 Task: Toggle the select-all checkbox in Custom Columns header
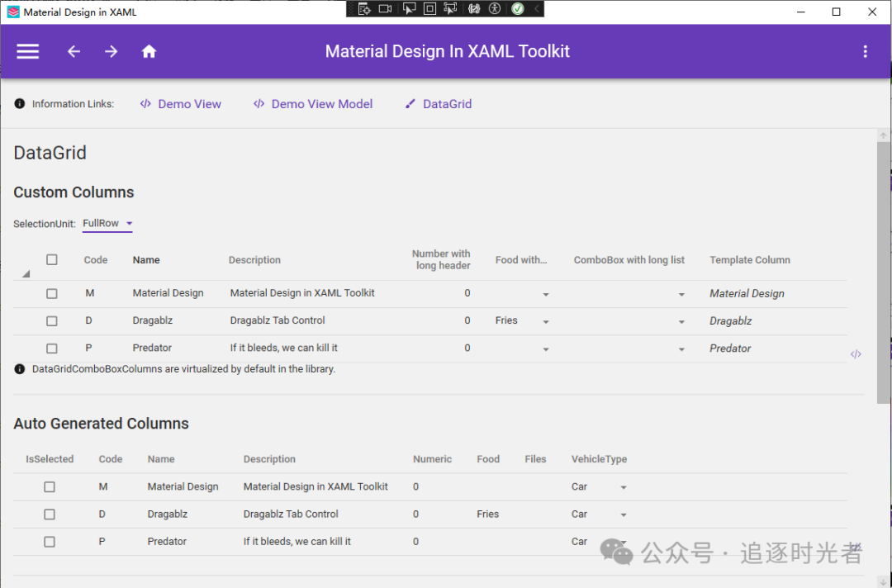pos(52,259)
